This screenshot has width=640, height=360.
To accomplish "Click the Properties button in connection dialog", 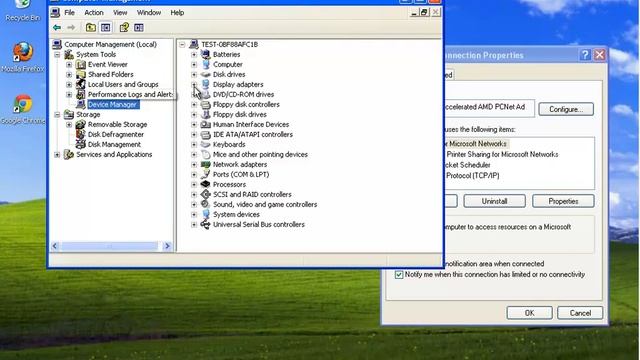I will coord(563,201).
